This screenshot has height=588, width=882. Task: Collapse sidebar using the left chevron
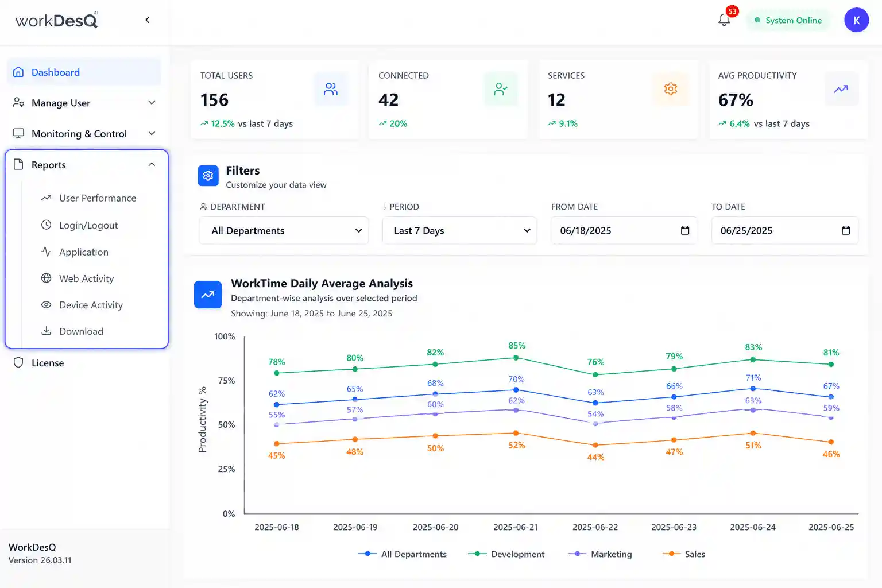[x=148, y=20]
